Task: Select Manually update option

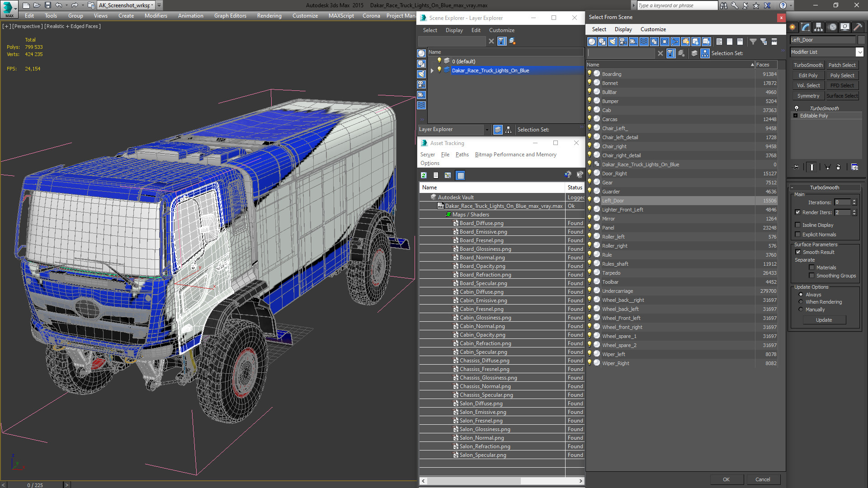Action: tap(801, 310)
